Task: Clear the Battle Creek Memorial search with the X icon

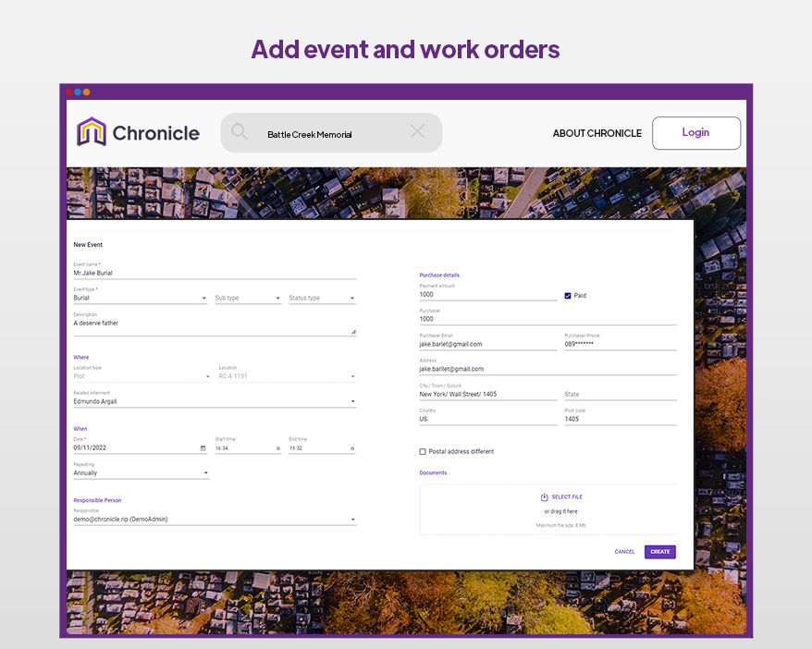Action: [x=416, y=132]
